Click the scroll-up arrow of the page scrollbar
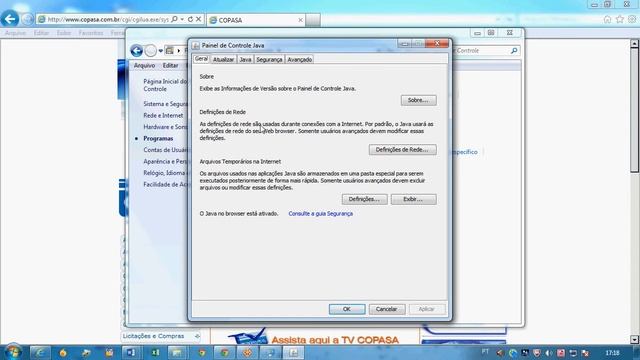Image resolution: width=640 pixels, height=360 pixels. point(634,43)
